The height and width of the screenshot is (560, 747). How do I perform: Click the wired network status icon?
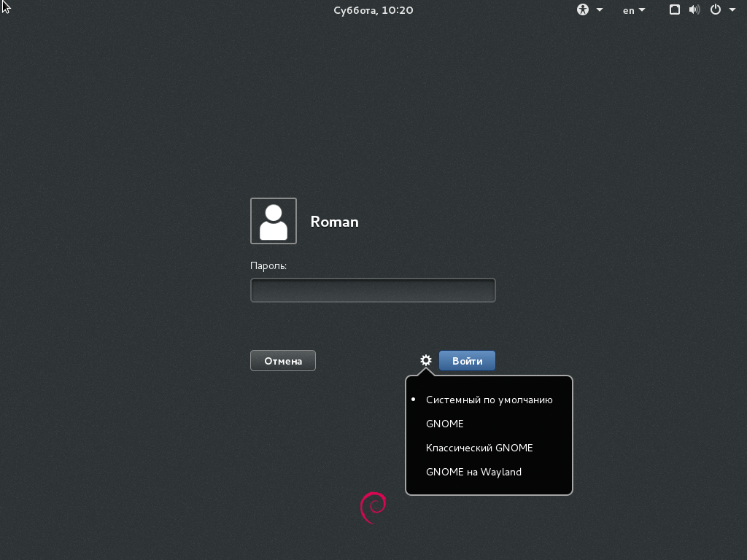(675, 10)
